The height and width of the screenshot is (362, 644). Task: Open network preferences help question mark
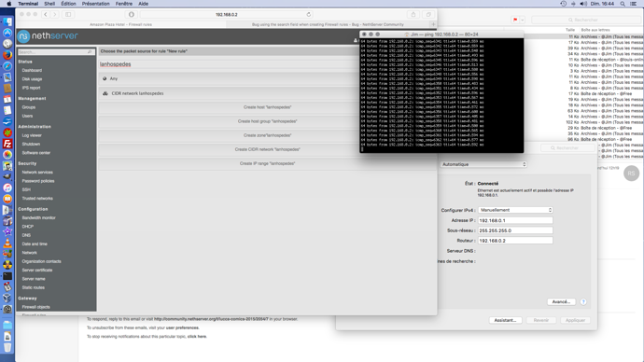[x=583, y=301]
